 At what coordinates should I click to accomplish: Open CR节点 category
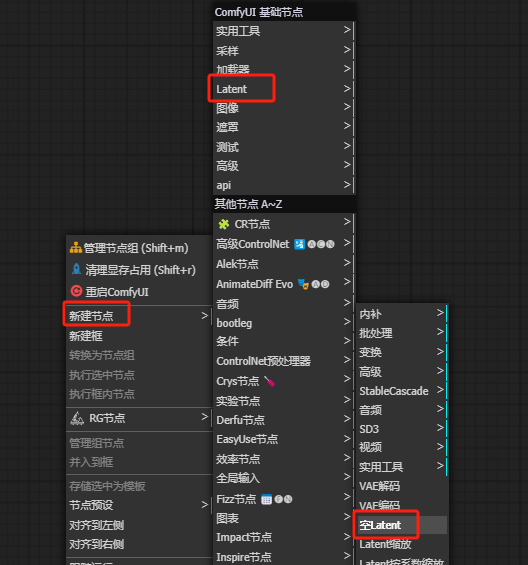pos(284,224)
